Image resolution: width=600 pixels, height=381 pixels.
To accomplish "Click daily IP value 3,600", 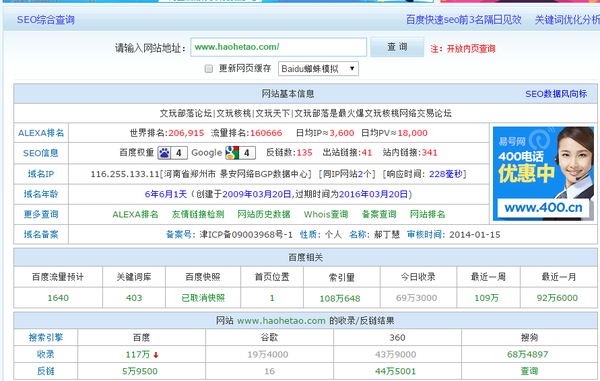I will (342, 133).
